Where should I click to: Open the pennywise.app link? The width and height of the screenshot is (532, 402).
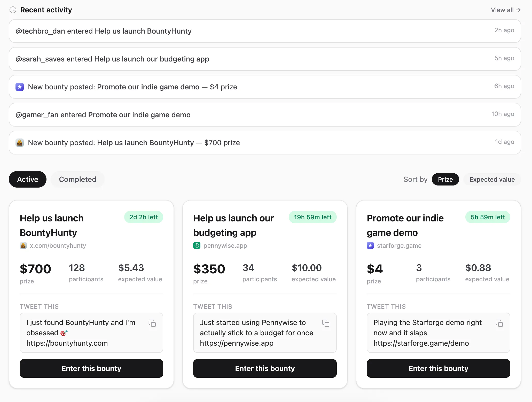225,245
